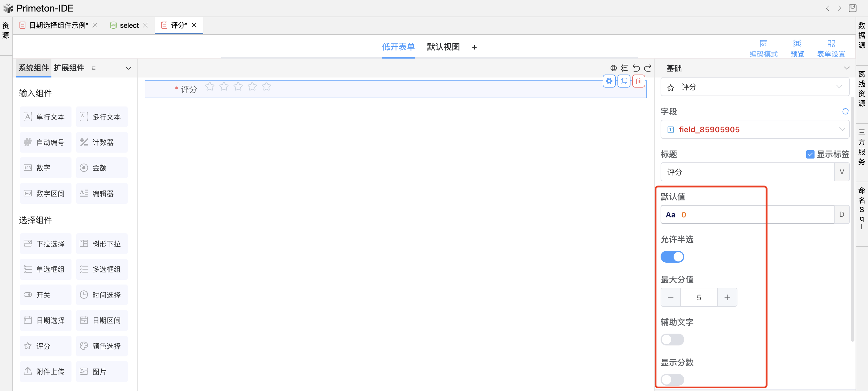Expand the 评分 component type dropdown
The width and height of the screenshot is (868, 391).
pyautogui.click(x=755, y=87)
